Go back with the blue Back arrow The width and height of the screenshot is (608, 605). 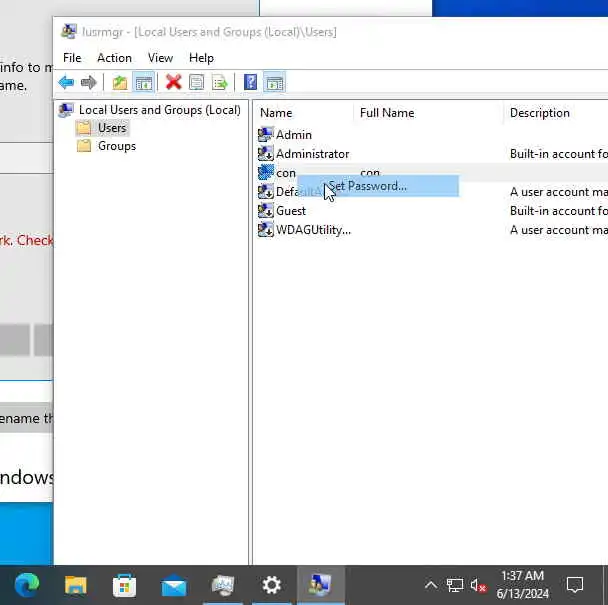[66, 83]
